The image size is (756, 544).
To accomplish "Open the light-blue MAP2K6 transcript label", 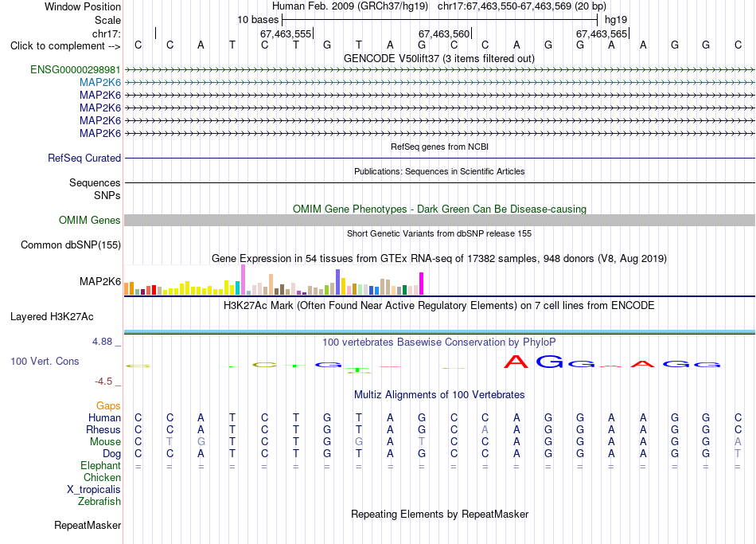I will coord(100,83).
